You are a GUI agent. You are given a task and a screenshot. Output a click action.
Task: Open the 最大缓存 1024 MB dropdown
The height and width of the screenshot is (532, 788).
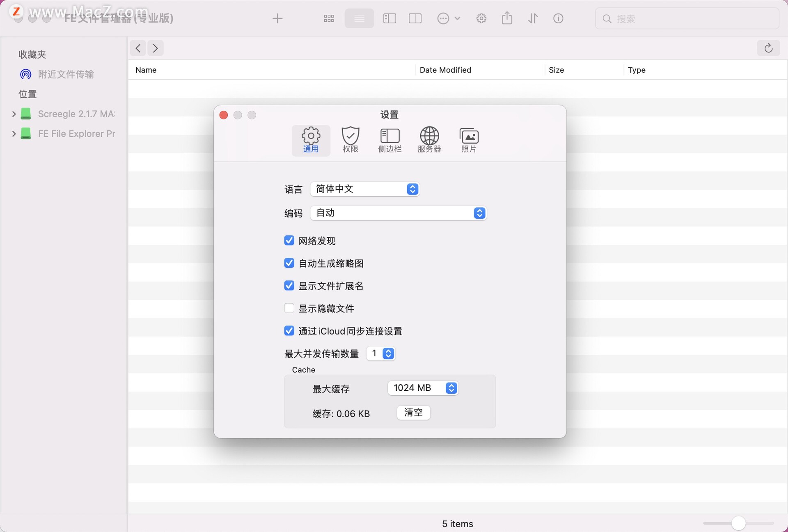(451, 388)
